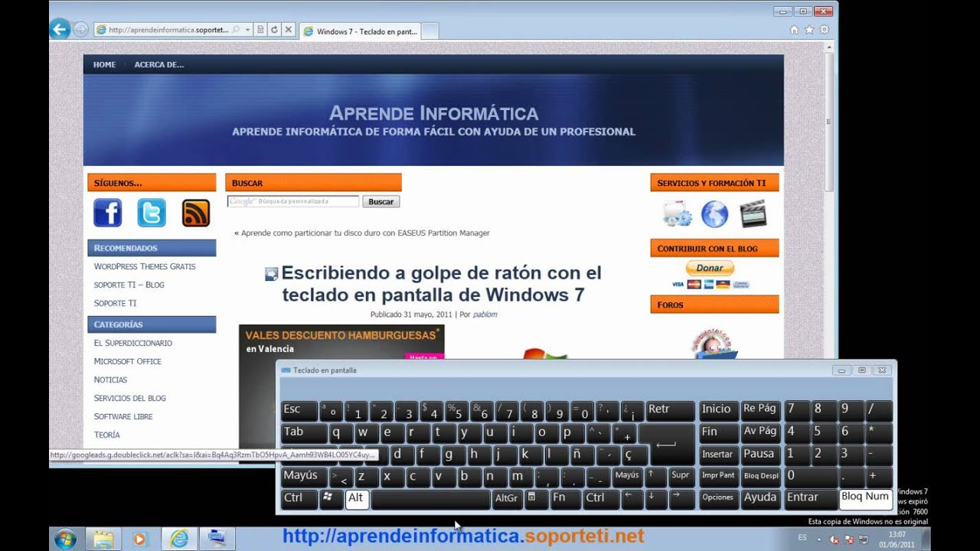This screenshot has width=980, height=551.
Task: Toggle the Bloq Num key
Action: pyautogui.click(x=865, y=498)
